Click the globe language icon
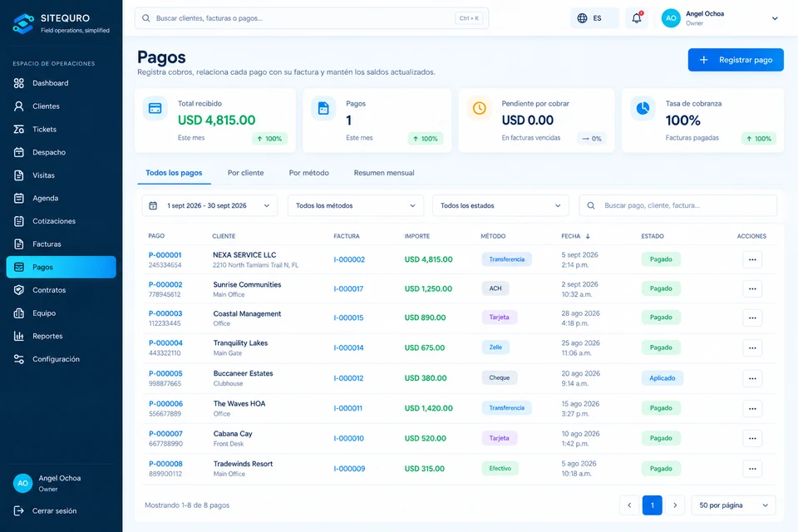The height and width of the screenshot is (532, 798). (582, 18)
